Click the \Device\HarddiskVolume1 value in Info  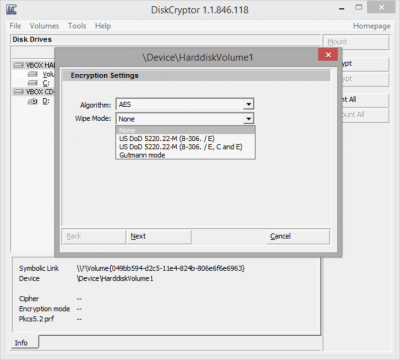point(115,279)
